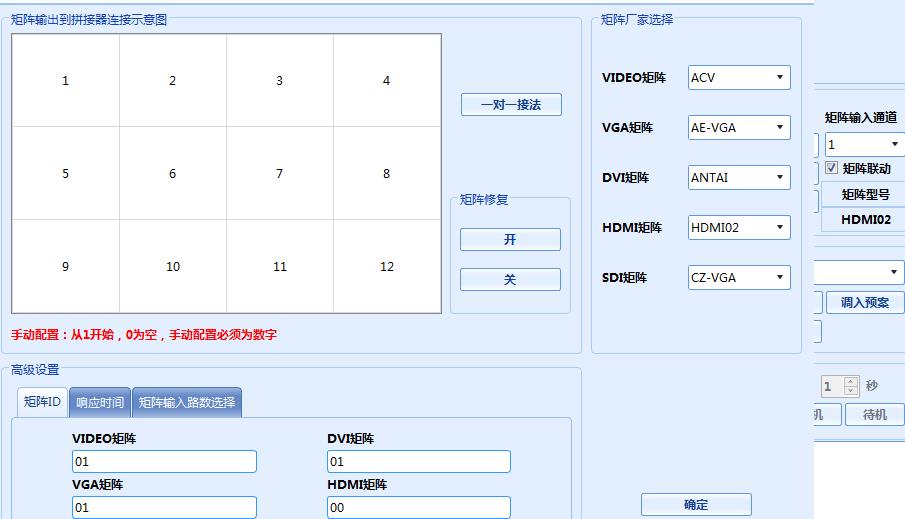Click the 一对一接法 button
The height and width of the screenshot is (519, 905).
(x=511, y=104)
